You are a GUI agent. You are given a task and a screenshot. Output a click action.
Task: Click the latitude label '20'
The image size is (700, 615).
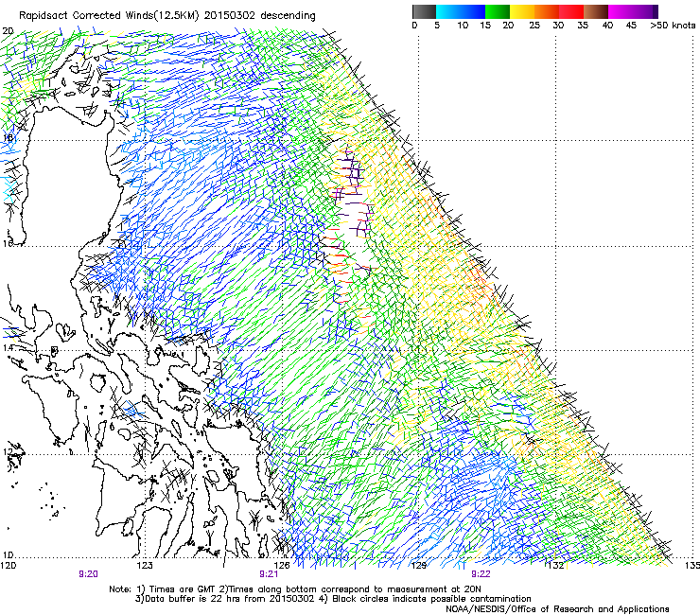point(8,31)
